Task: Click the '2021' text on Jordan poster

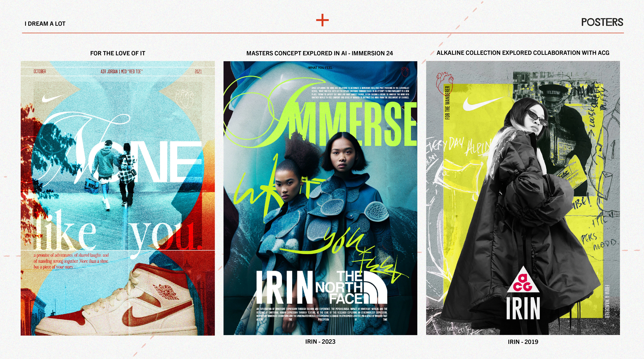Action: pos(198,71)
